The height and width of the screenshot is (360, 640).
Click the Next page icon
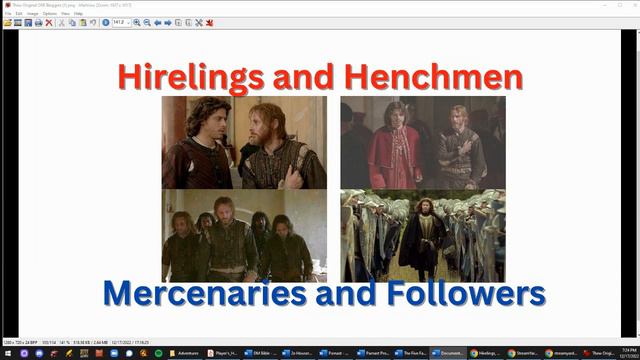click(x=189, y=23)
